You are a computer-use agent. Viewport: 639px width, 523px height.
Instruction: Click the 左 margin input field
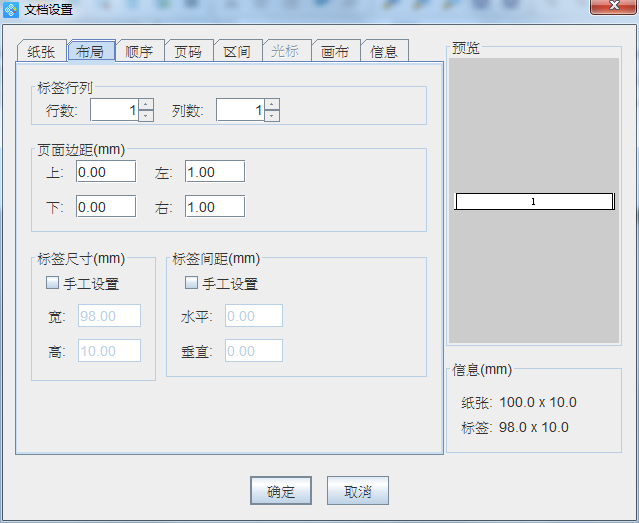[x=215, y=172]
